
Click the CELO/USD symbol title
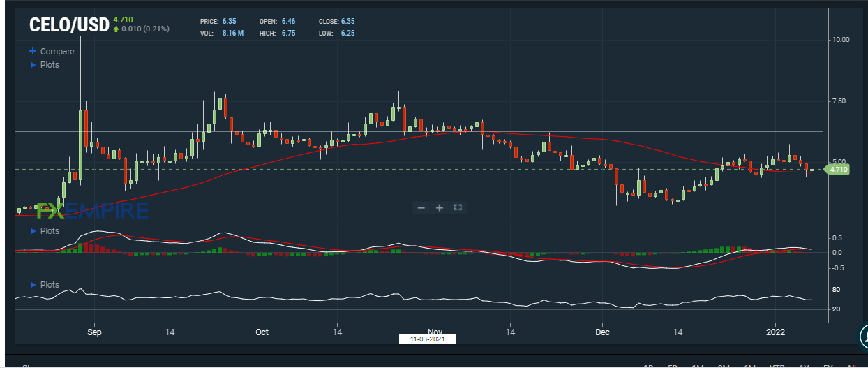click(x=68, y=25)
